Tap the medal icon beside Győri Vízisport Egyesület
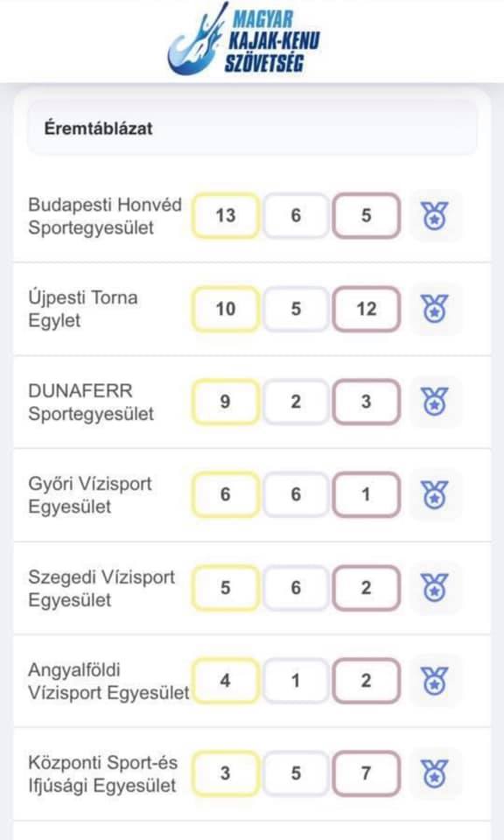The image size is (504, 840). [435, 494]
